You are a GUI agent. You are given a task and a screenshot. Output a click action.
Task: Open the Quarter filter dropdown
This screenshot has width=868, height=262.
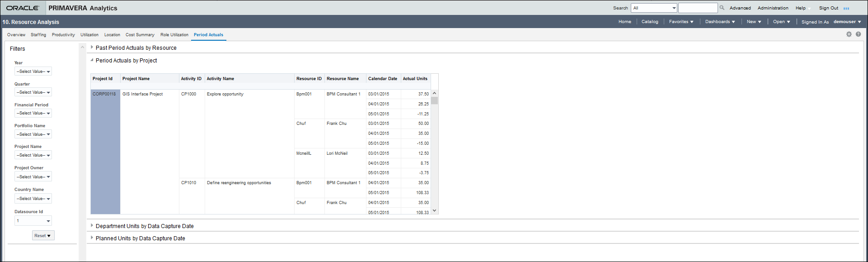(33, 92)
